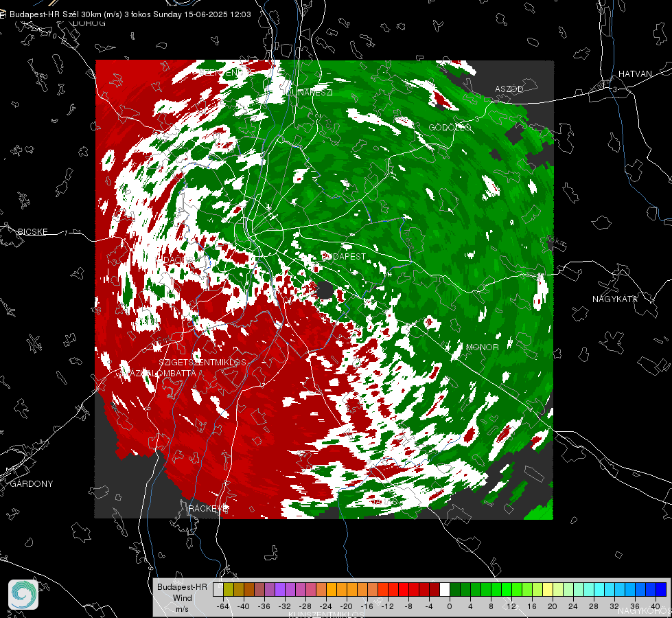This screenshot has height=618, width=672.
Task: Pick the pale yellow legend swatch above 20
Action: [x=548, y=589]
